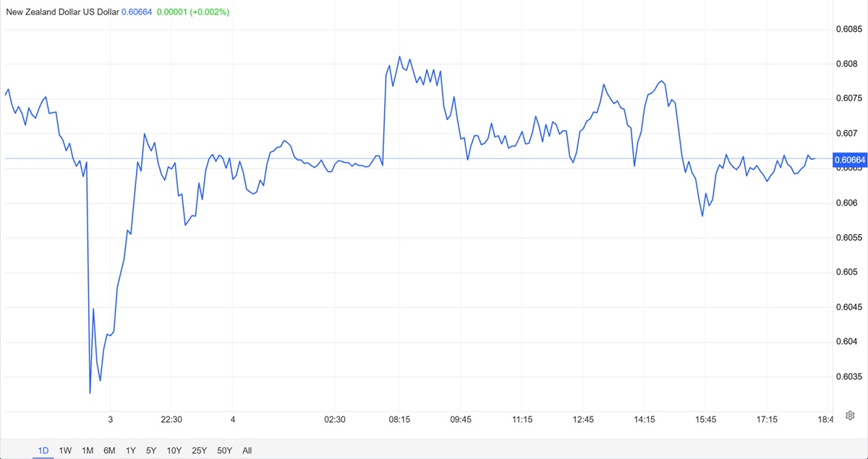Click the 0.60664 price tag on axis
Viewport: 868px width, 459px height.
(849, 160)
